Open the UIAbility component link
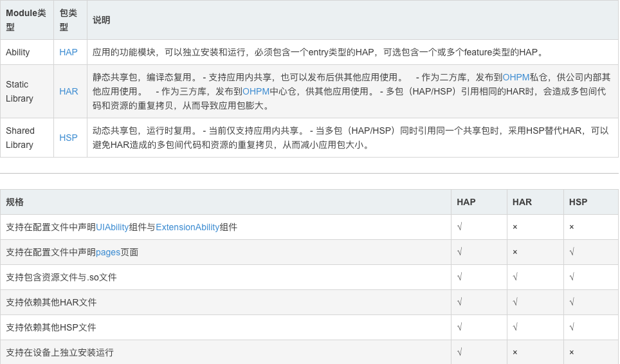Screen dimensions: 620x364 tap(112, 227)
